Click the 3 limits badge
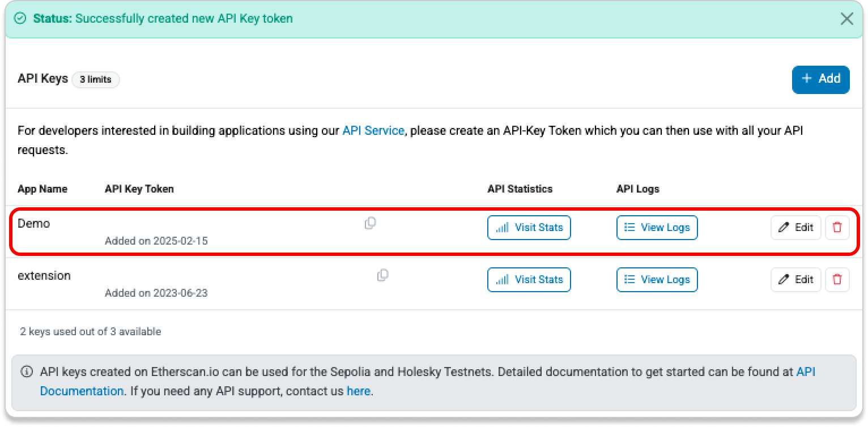Screen dimensions: 868x427 pos(95,80)
